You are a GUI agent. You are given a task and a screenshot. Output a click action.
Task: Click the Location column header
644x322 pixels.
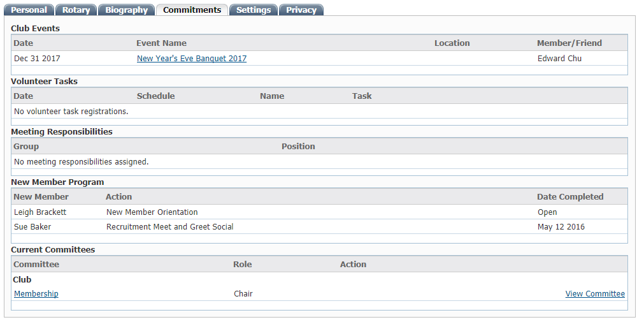(x=452, y=43)
